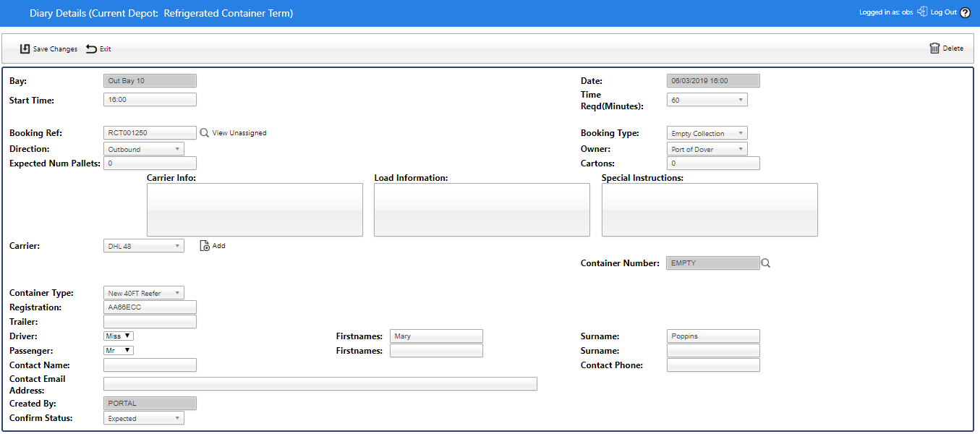980x434 pixels.
Task: Open the Time Reqd minutes dropdown
Action: click(x=707, y=101)
